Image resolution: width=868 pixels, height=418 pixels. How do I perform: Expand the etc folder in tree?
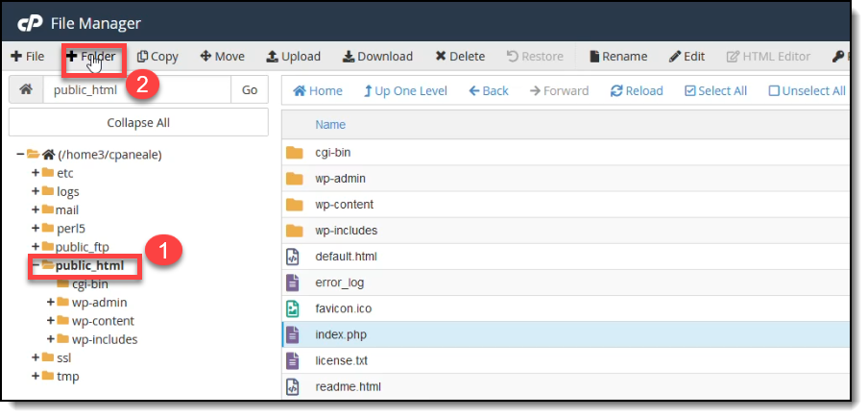36,174
